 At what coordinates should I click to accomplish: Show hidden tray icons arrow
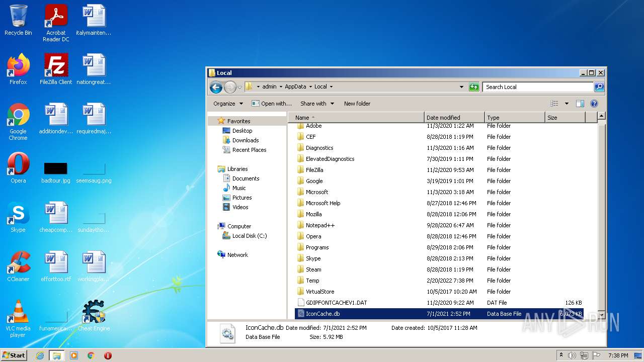click(x=561, y=355)
